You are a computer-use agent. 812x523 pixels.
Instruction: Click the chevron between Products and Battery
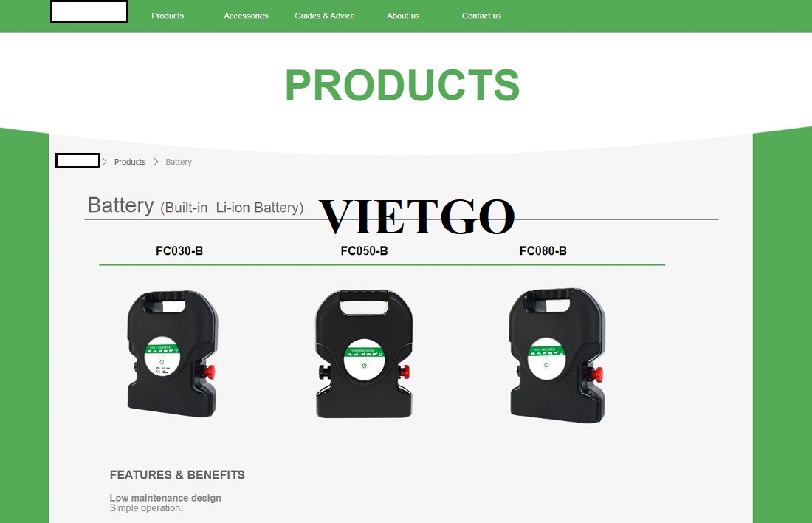pyautogui.click(x=155, y=162)
